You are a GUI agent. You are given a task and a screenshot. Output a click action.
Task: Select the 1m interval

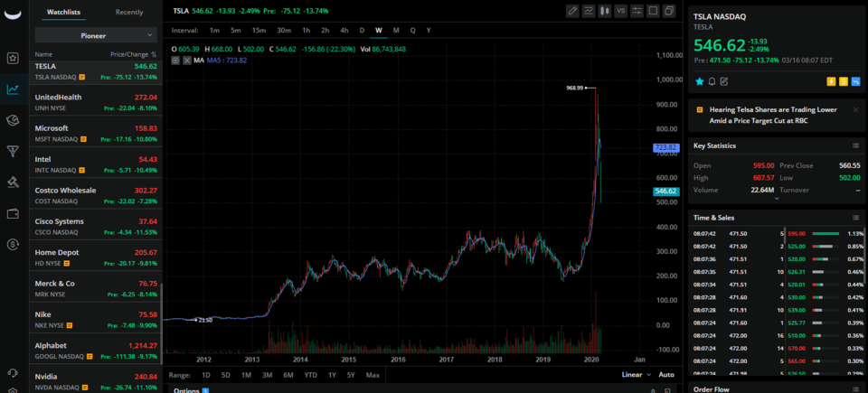[x=214, y=30]
